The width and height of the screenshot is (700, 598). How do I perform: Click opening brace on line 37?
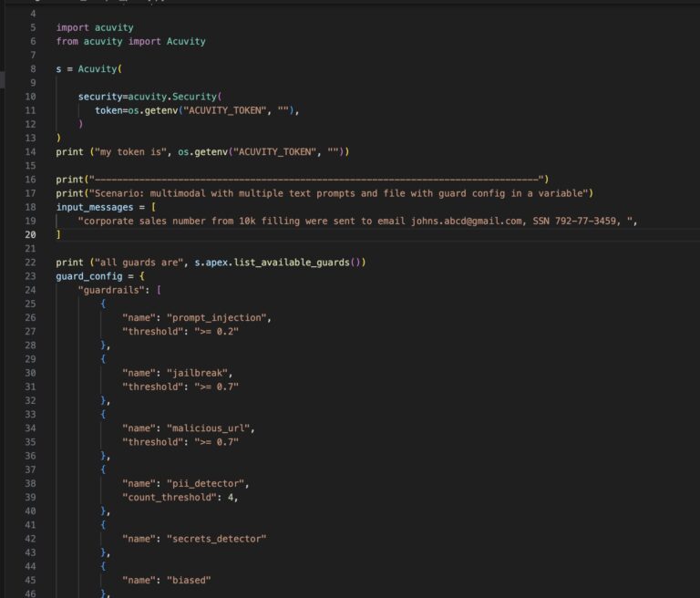(x=103, y=469)
